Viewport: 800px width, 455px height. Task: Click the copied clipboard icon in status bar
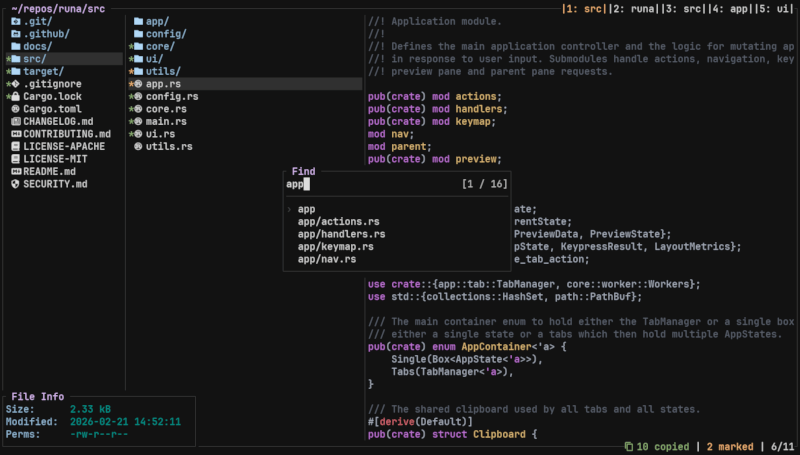click(629, 445)
